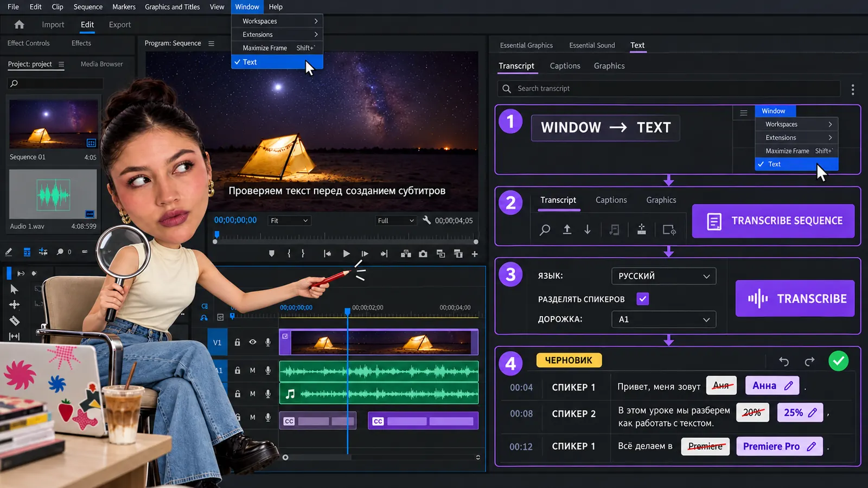Open the Full playback resolution dropdown
The width and height of the screenshot is (868, 488).
coord(395,221)
